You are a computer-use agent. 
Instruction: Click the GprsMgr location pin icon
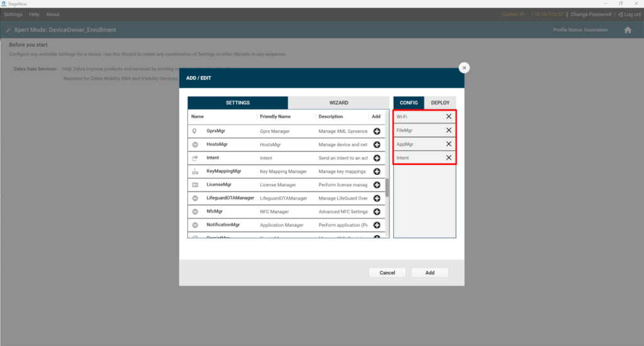point(194,131)
